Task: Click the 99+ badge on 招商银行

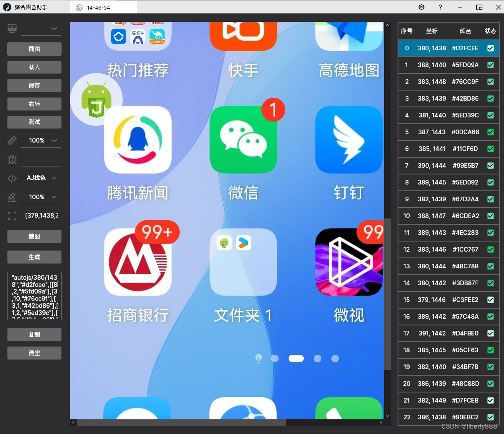Action: pyautogui.click(x=157, y=232)
